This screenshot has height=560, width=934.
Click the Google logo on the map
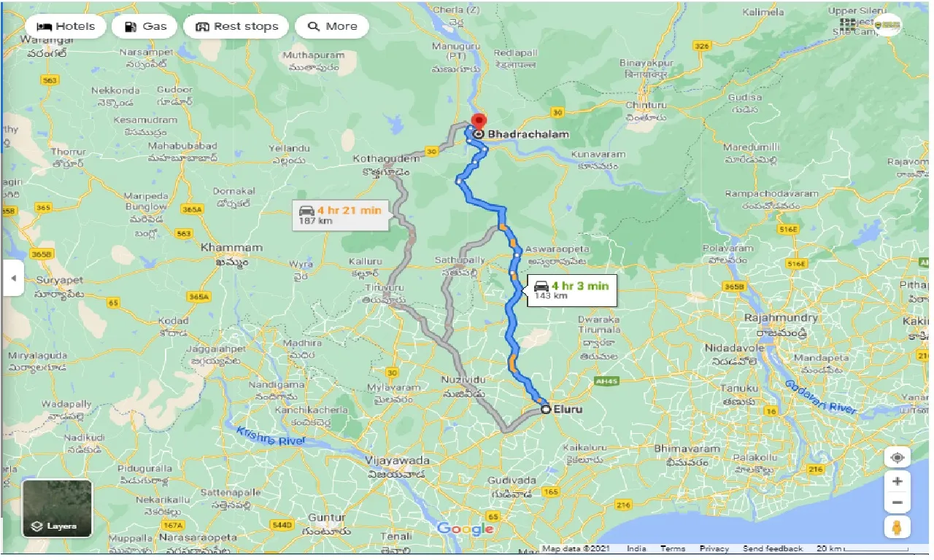tap(466, 529)
